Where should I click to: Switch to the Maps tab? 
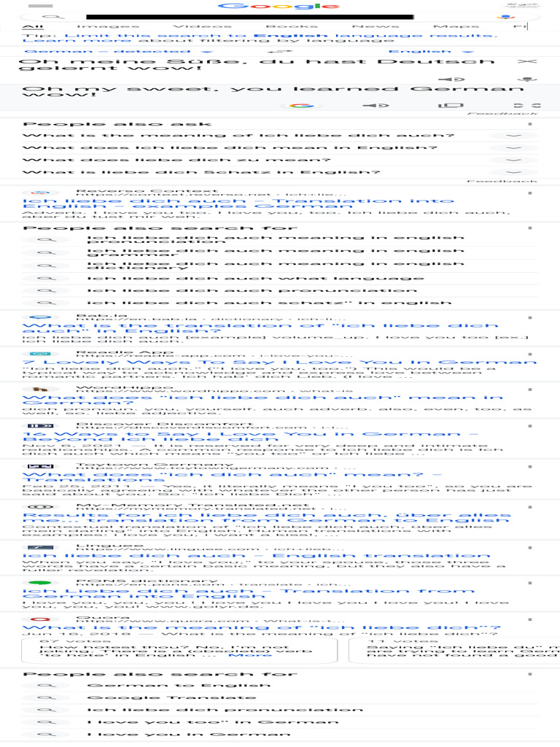click(456, 27)
